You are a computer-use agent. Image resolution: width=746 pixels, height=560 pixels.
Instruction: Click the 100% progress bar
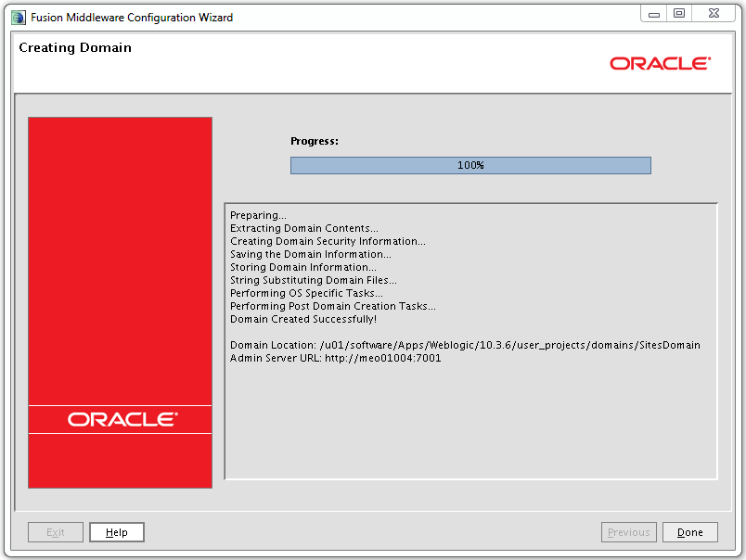tap(470, 165)
